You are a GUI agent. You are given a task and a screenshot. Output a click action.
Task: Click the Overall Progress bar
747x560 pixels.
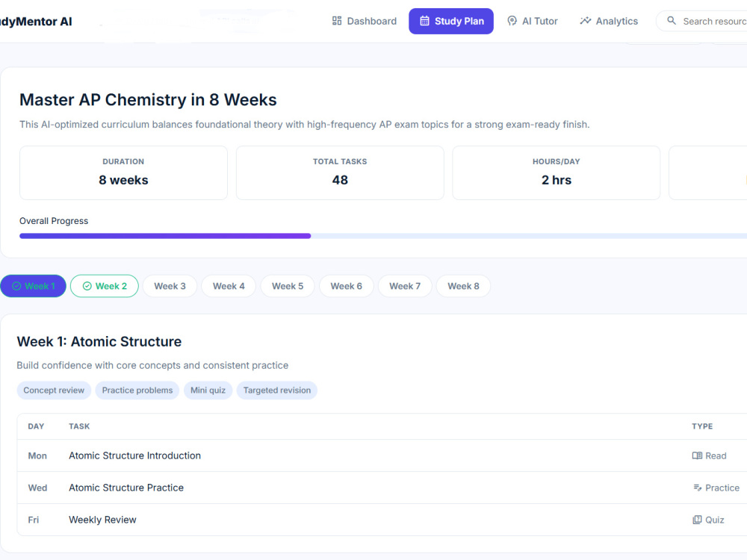click(383, 236)
